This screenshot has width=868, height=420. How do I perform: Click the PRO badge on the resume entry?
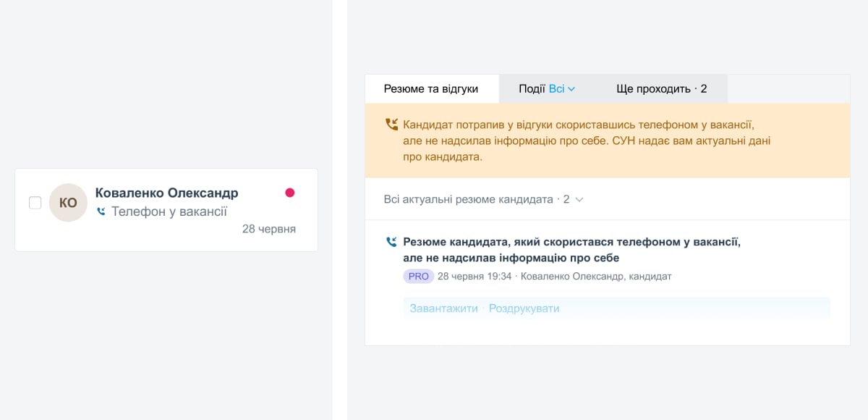coord(418,276)
